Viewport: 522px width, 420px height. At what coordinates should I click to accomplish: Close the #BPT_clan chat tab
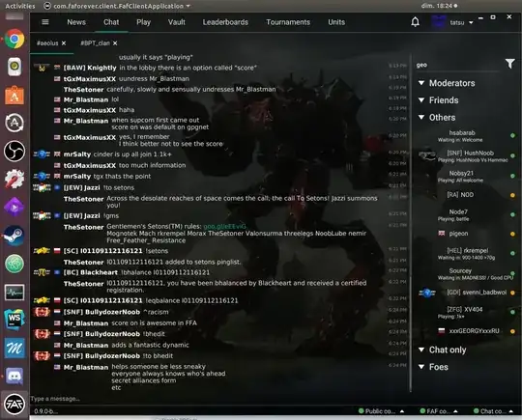click(x=115, y=43)
